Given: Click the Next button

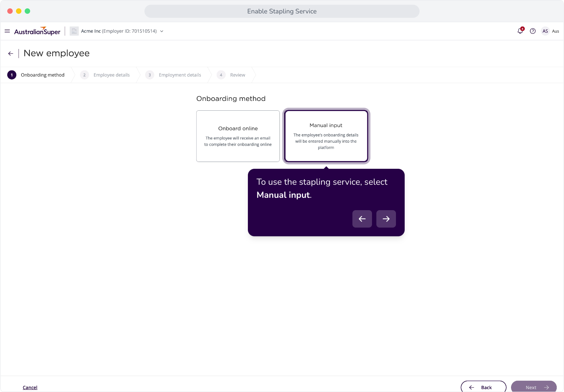Looking at the screenshot, I should [534, 387].
